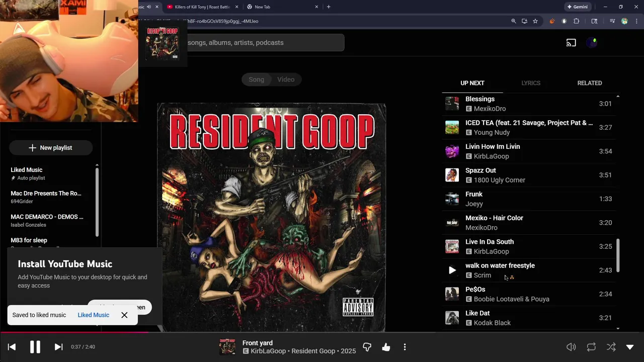Open Liked Music auto playlist
This screenshot has height=362, width=644.
(50, 173)
